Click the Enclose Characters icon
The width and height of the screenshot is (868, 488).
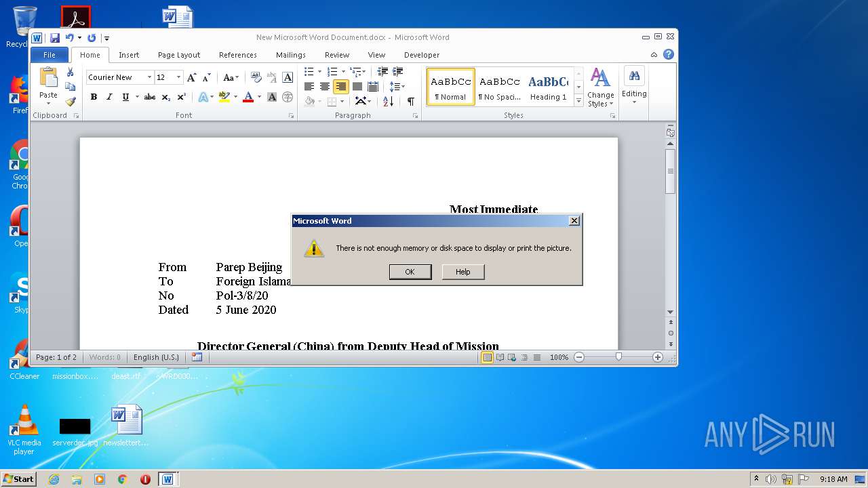point(288,97)
